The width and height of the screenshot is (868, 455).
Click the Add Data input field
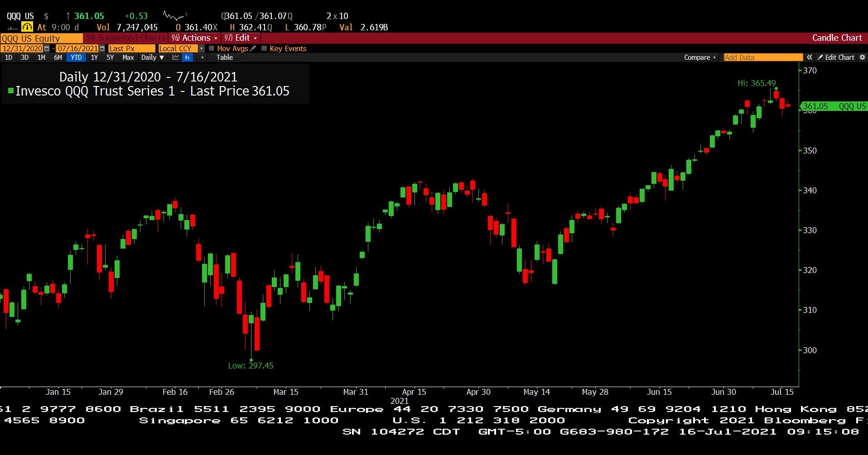763,57
